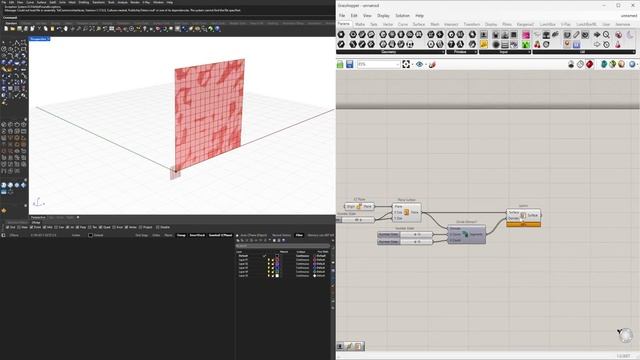Select the Divide Domain² component on canvas
Screen dimensions: 640x360
click(x=467, y=234)
